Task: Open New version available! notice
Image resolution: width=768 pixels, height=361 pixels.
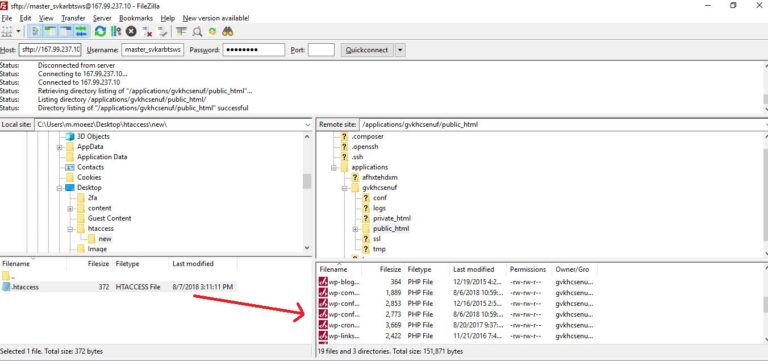Action: (216, 18)
